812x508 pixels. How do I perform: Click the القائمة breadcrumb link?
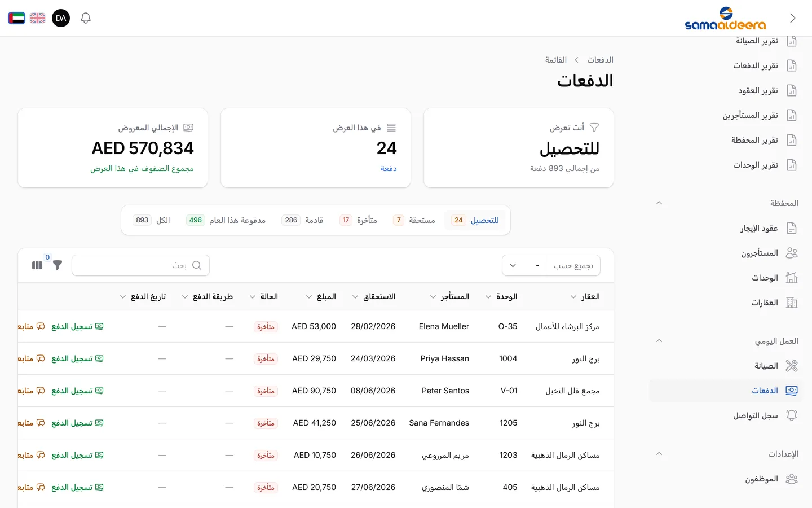pyautogui.click(x=556, y=60)
